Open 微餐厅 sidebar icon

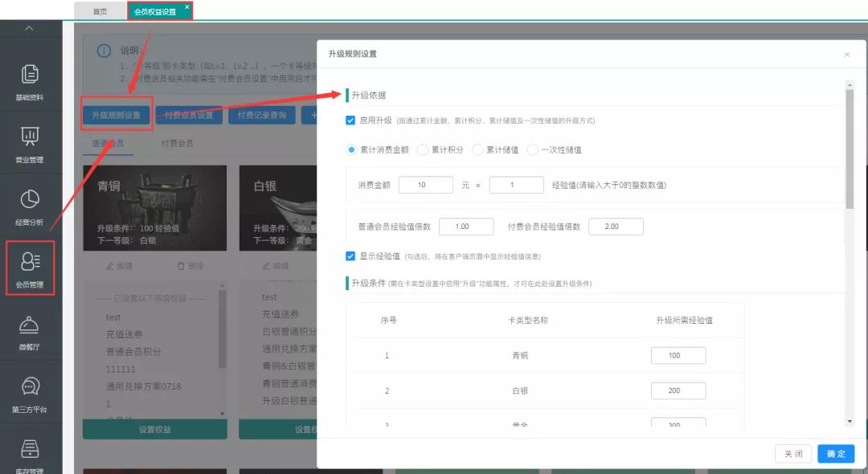click(30, 331)
